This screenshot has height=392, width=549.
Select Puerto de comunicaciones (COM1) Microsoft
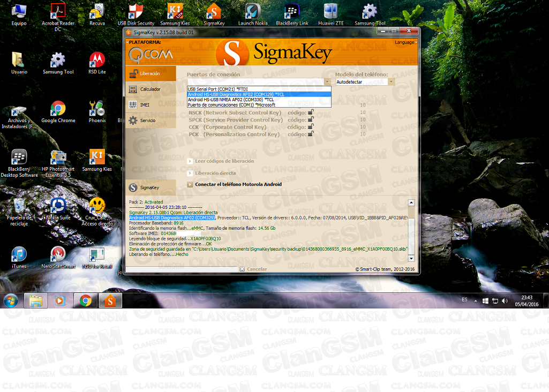coord(259,105)
